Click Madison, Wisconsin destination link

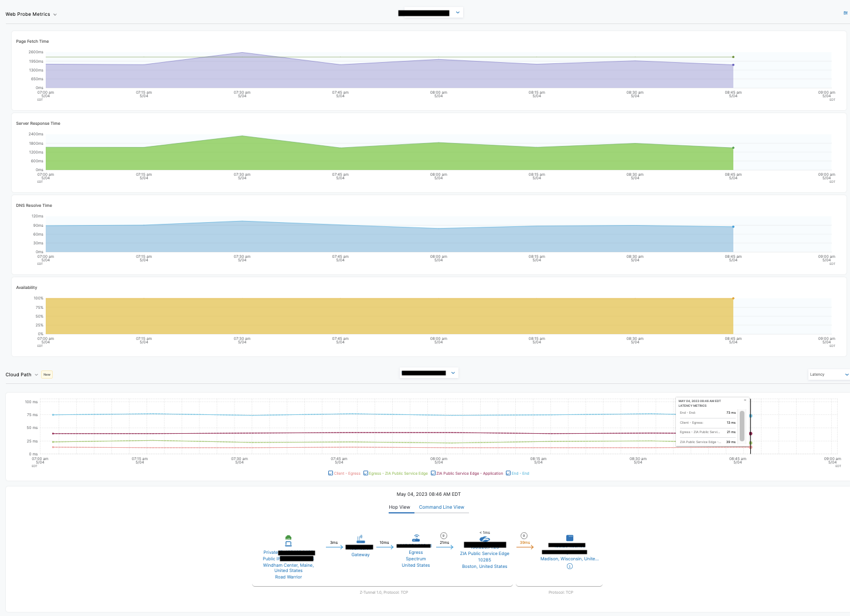click(569, 559)
